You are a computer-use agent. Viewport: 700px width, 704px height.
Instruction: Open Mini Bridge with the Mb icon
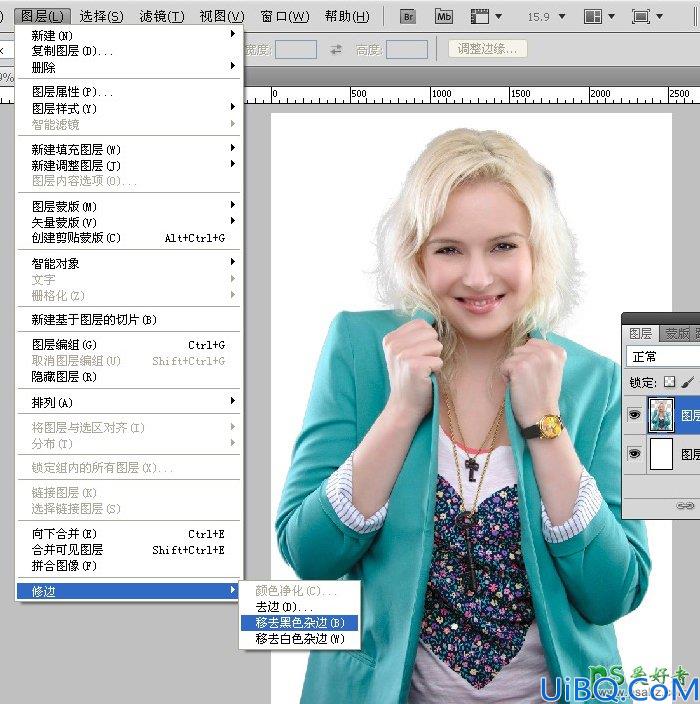444,17
